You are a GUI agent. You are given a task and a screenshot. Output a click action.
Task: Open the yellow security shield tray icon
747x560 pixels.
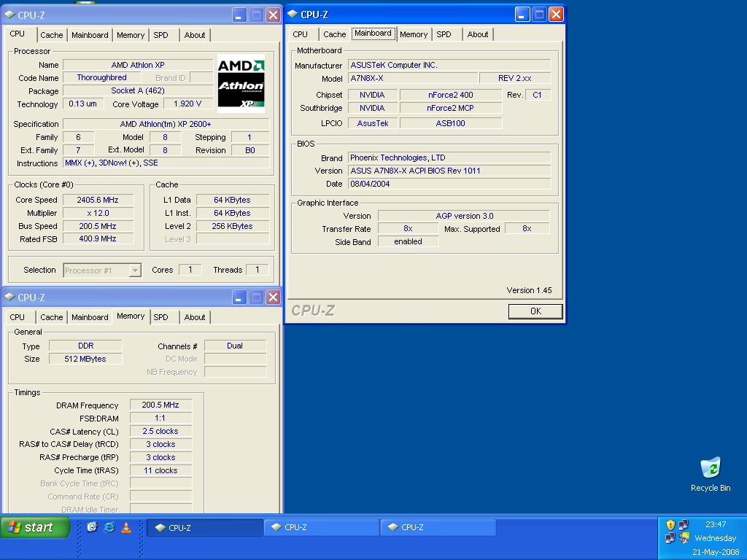pyautogui.click(x=670, y=525)
